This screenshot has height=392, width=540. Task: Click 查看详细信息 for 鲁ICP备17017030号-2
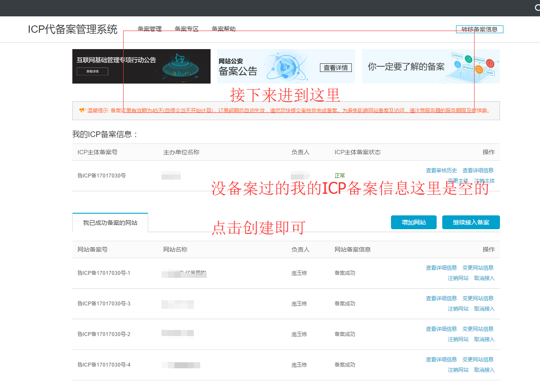(x=441, y=329)
